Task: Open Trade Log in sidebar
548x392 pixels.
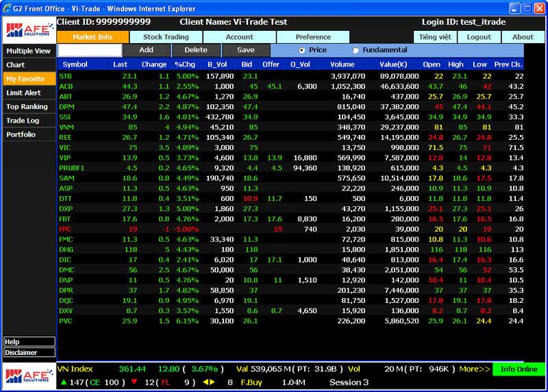Action: coord(29,121)
